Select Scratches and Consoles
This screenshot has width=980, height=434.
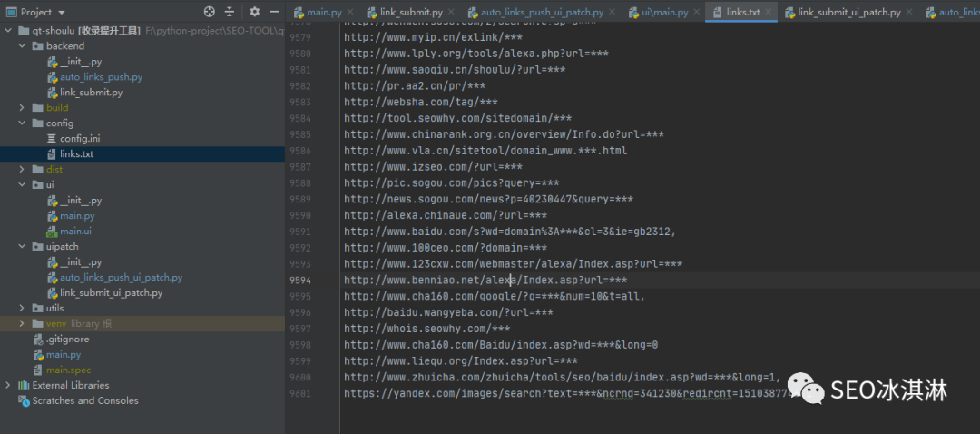(x=85, y=400)
